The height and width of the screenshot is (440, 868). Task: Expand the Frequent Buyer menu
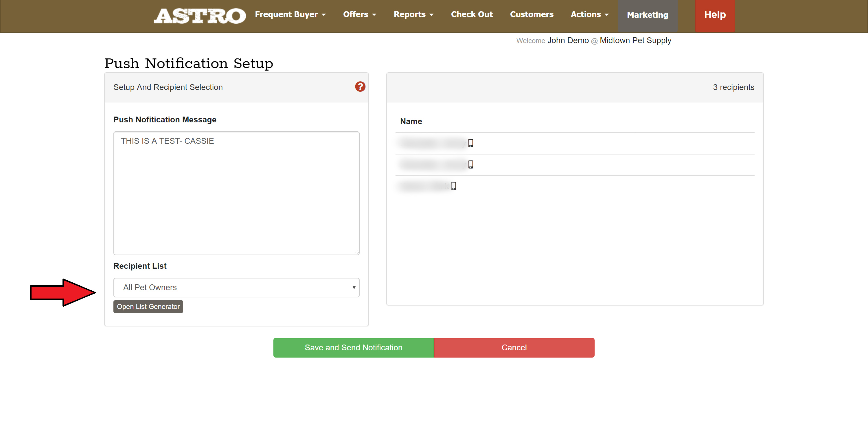290,14
